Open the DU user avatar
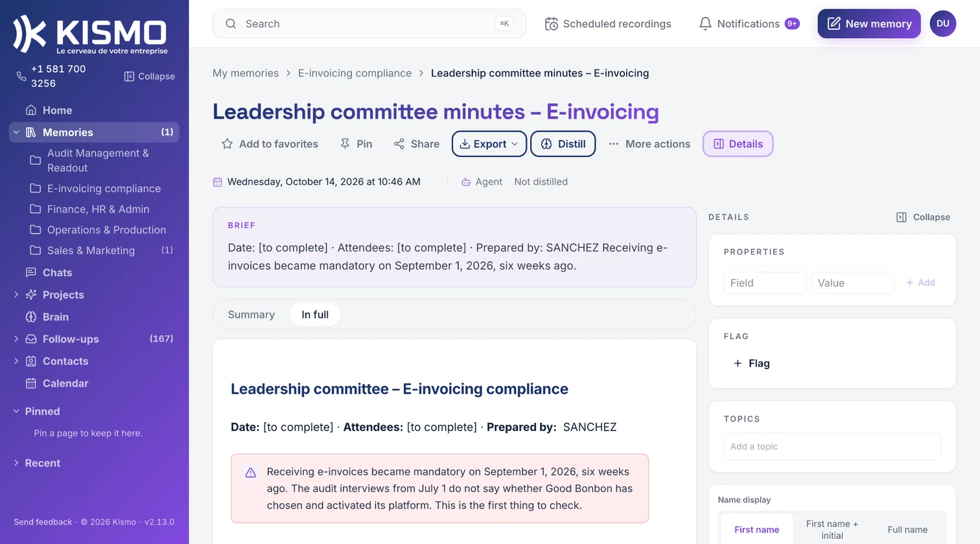 tap(943, 24)
